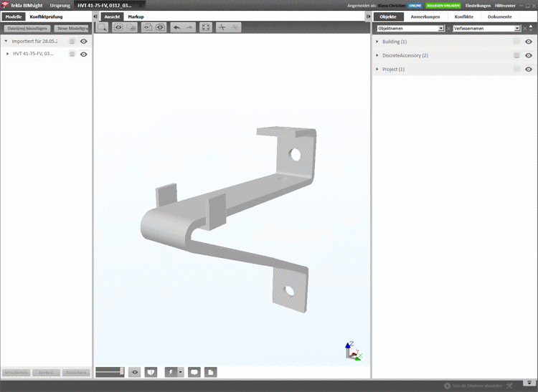Open the Hilfecenter link
The height and width of the screenshot is (392, 538).
[505, 6]
